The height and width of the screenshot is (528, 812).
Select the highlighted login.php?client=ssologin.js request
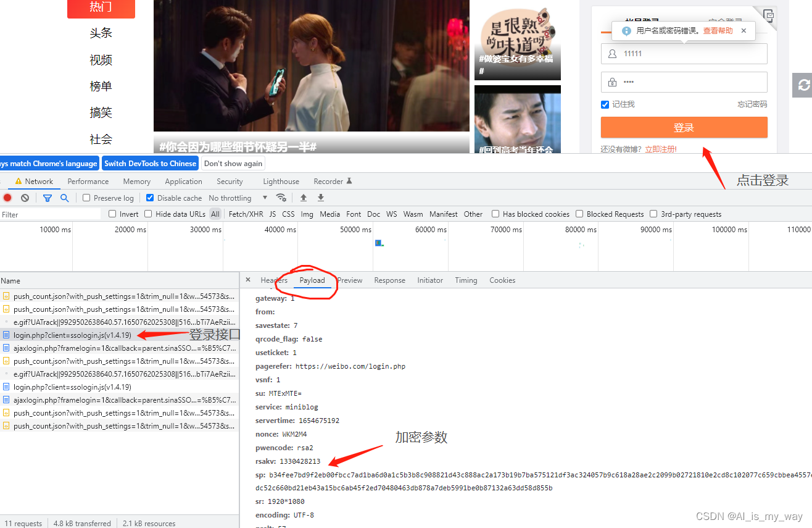(x=120, y=335)
